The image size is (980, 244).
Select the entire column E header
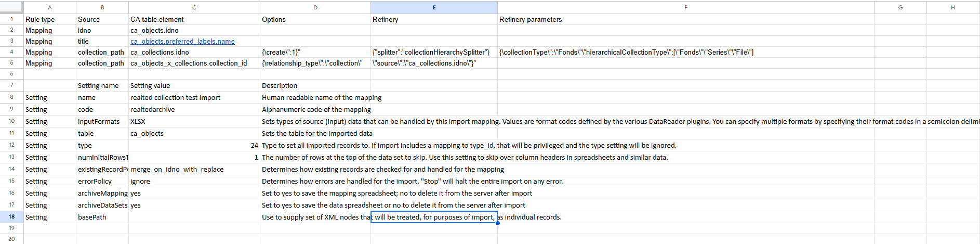coord(434,7)
